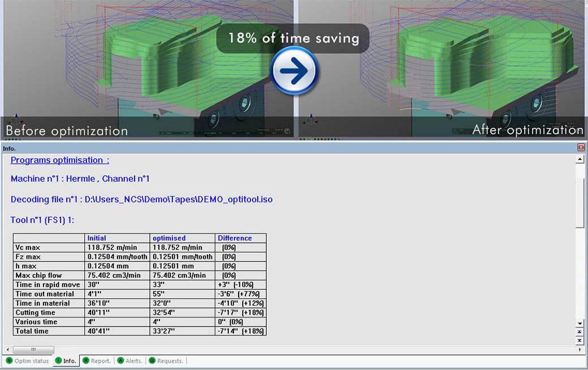Select the Optim status tab
This screenshot has width=588, height=370.
tap(31, 360)
